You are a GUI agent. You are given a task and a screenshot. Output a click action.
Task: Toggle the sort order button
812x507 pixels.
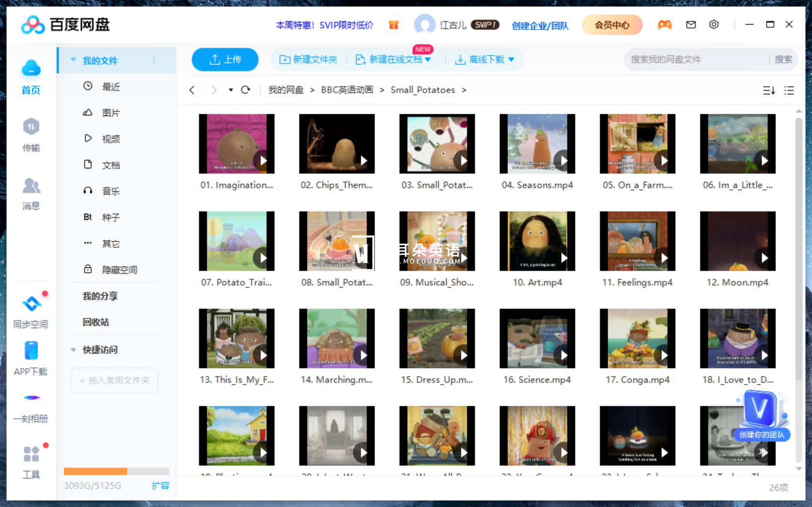pyautogui.click(x=768, y=91)
